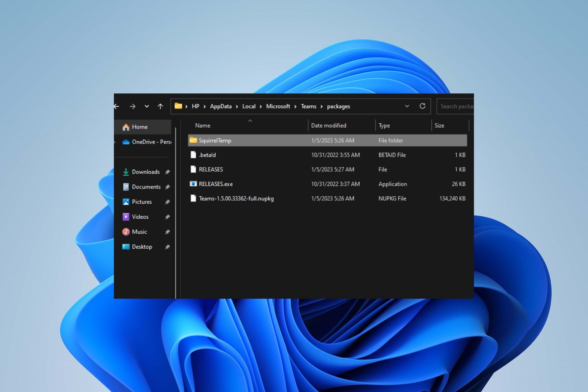Image resolution: width=588 pixels, height=392 pixels.
Task: Navigate to Microsoft in the breadcrumb
Action: [x=278, y=106]
